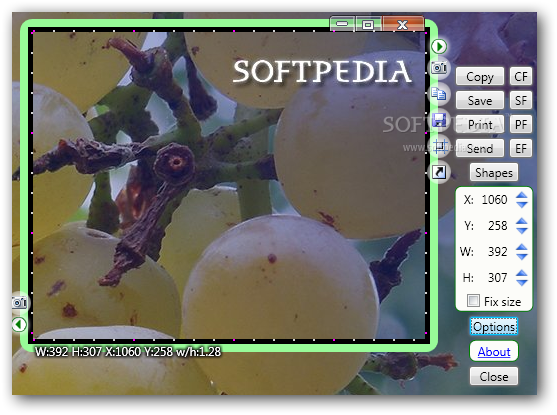The width and height of the screenshot is (557, 415).
Task: Decrease the X value with the down arrow
Action: 521,204
